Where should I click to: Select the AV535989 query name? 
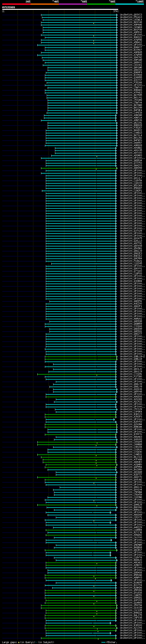pos(8,7)
